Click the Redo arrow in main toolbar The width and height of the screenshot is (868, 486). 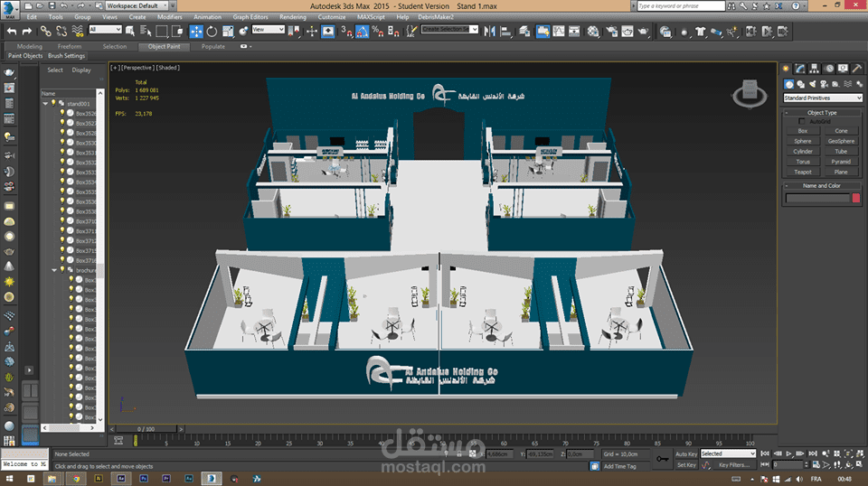point(26,32)
